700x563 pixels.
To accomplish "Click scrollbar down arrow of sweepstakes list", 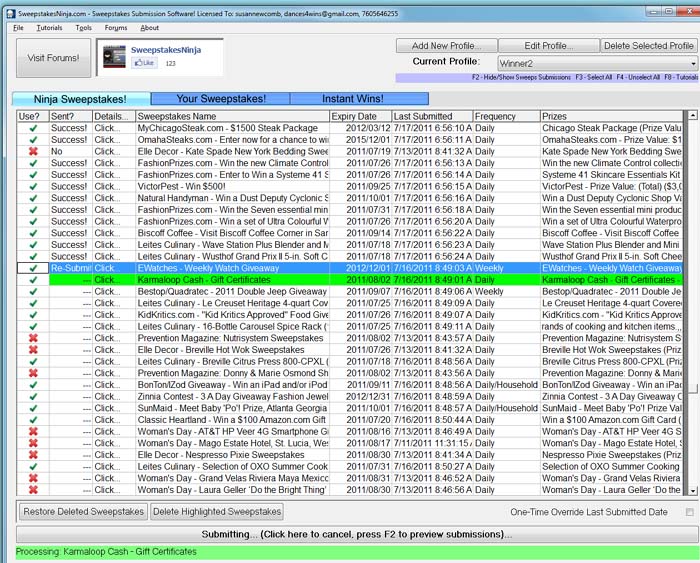I will coord(692,490).
